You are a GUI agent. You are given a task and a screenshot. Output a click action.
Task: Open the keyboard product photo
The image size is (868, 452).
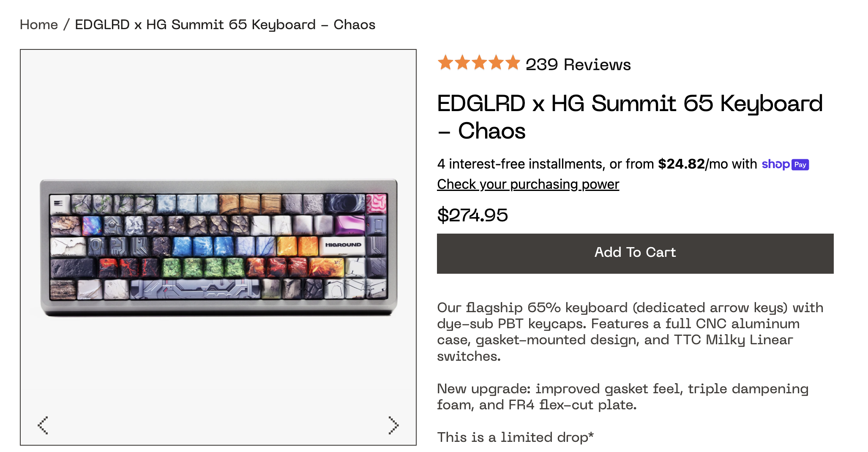coord(218,247)
